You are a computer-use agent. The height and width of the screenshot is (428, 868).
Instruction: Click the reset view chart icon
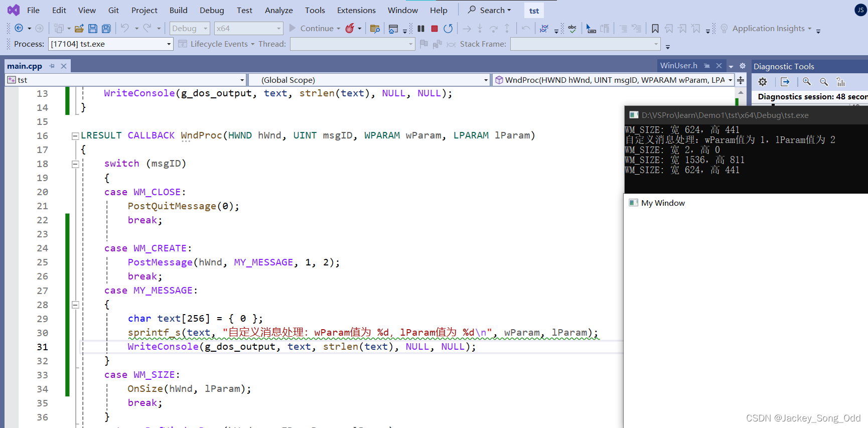point(841,82)
